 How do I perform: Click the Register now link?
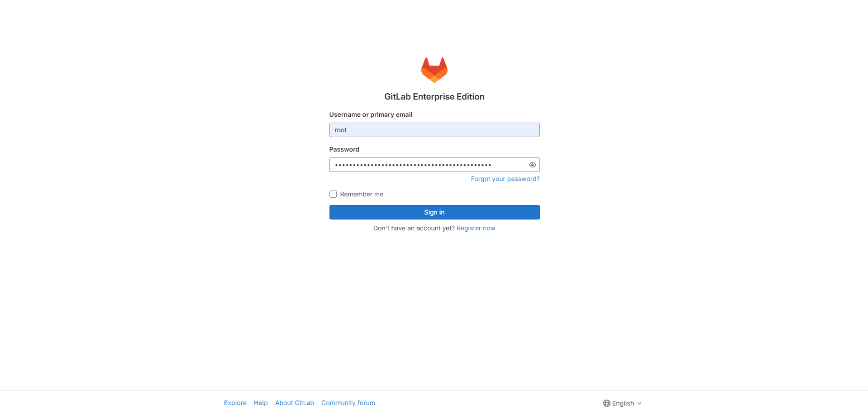pos(476,228)
